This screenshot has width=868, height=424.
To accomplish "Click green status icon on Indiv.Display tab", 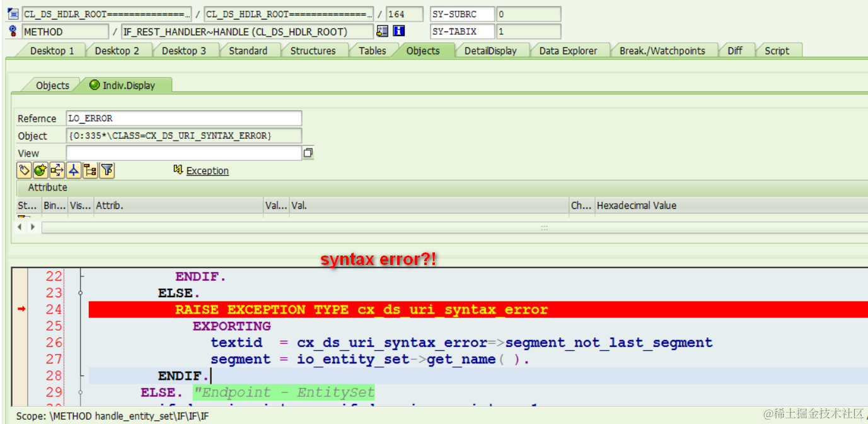I will (x=95, y=85).
